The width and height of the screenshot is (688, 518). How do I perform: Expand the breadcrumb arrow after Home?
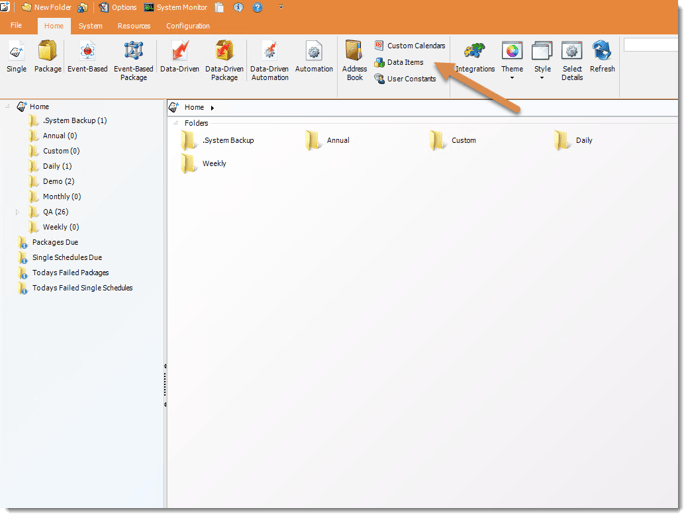212,108
